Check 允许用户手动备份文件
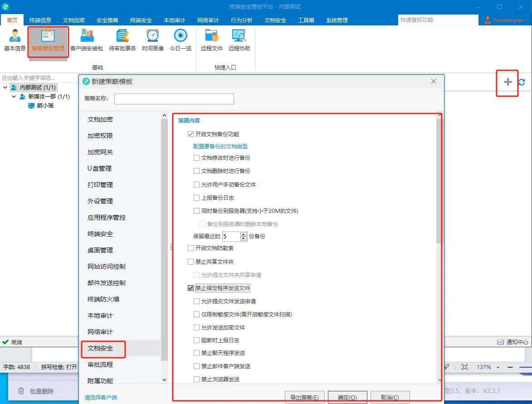 pyautogui.click(x=196, y=184)
